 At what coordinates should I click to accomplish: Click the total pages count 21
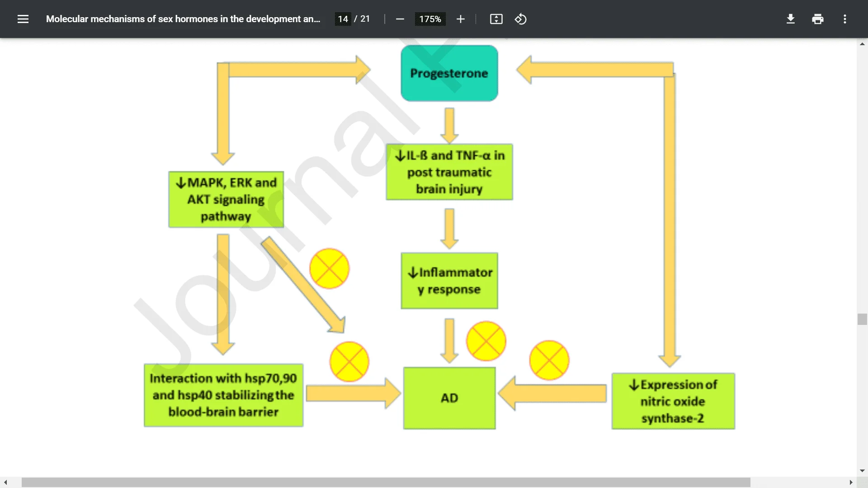[x=365, y=19]
